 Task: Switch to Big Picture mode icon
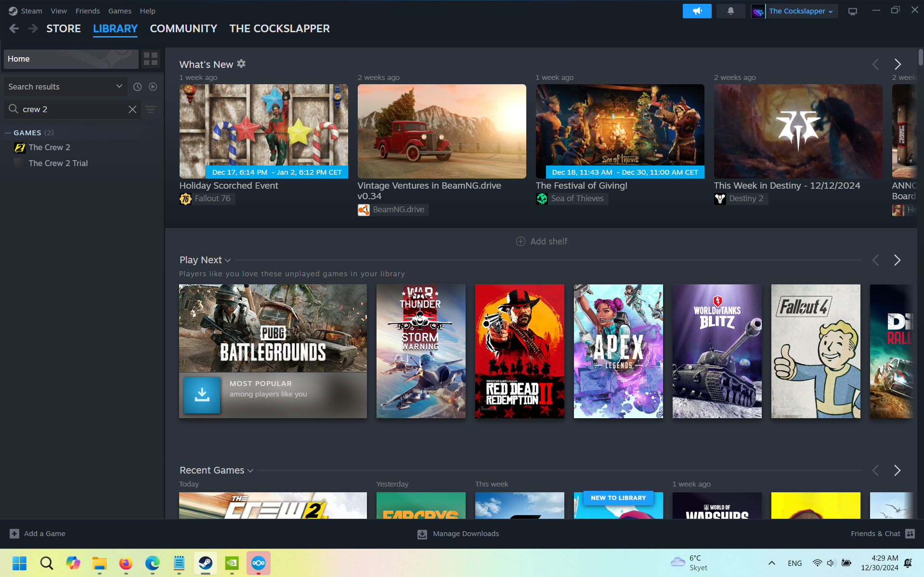pyautogui.click(x=853, y=11)
